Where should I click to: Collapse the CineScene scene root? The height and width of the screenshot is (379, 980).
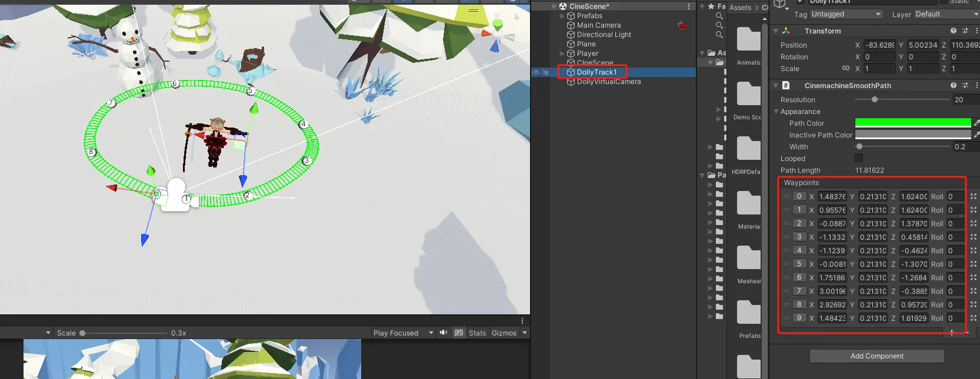(554, 6)
